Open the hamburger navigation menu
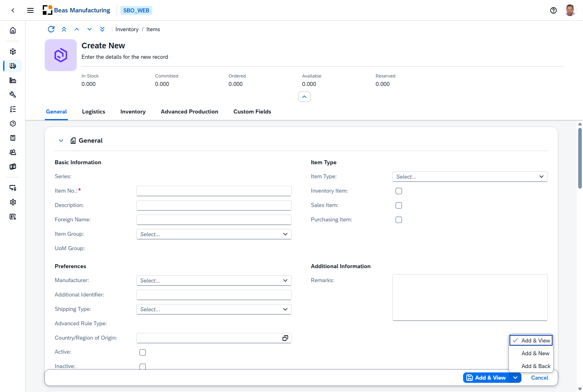The image size is (583, 392). tap(30, 10)
